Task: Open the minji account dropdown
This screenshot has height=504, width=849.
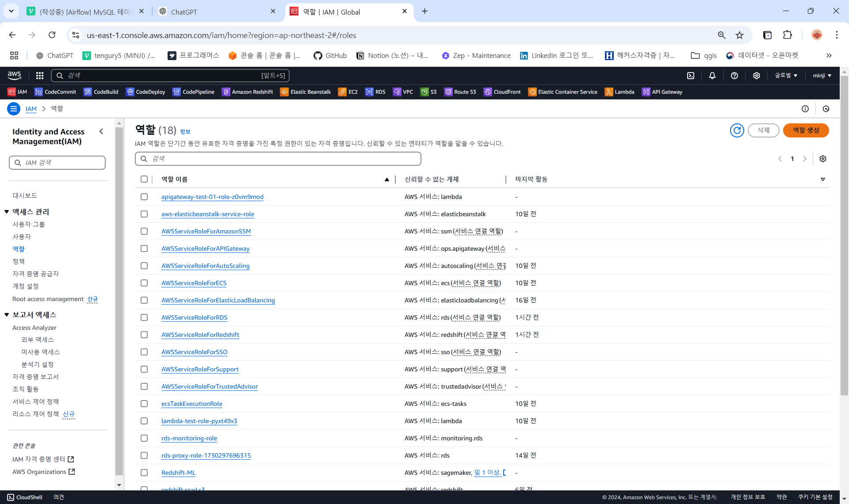Action: (x=822, y=76)
